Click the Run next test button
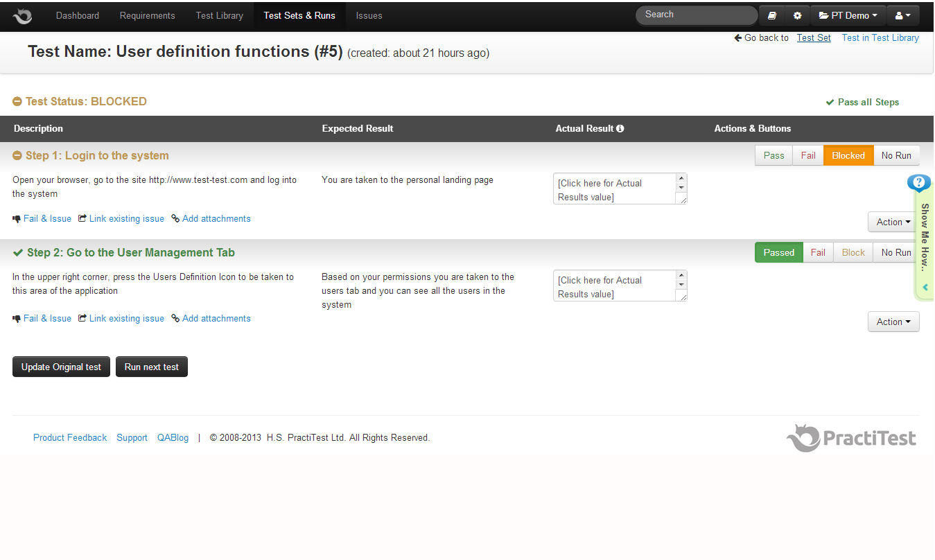 151,367
